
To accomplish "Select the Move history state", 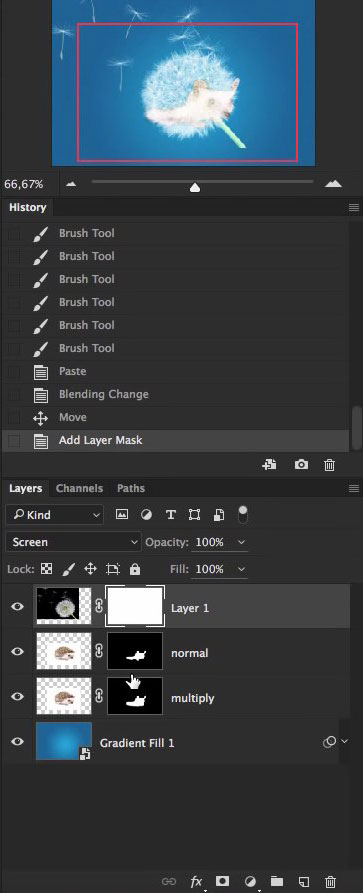I will click(175, 417).
